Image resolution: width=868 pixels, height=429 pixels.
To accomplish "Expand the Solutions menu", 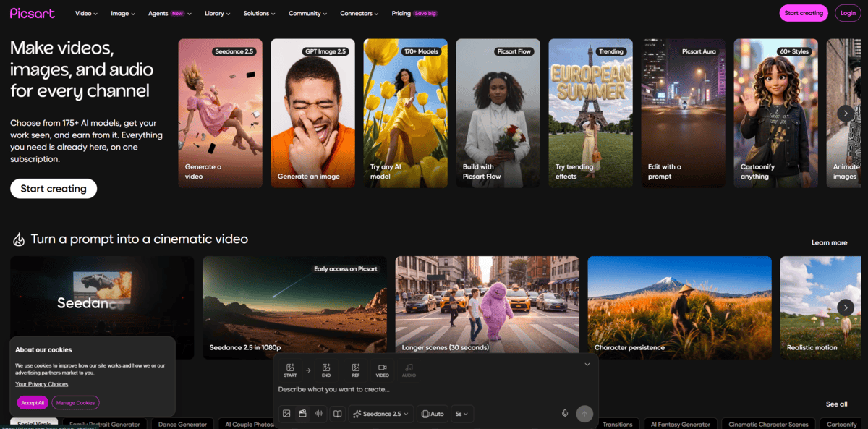I will coord(259,13).
